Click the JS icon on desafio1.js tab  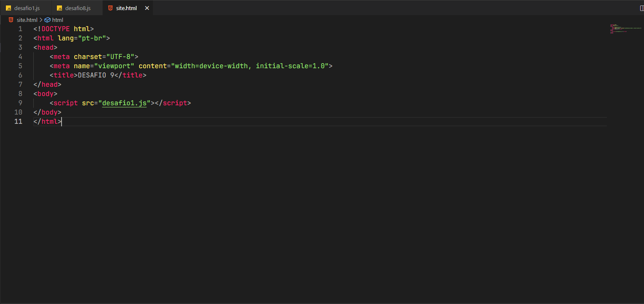click(x=8, y=8)
